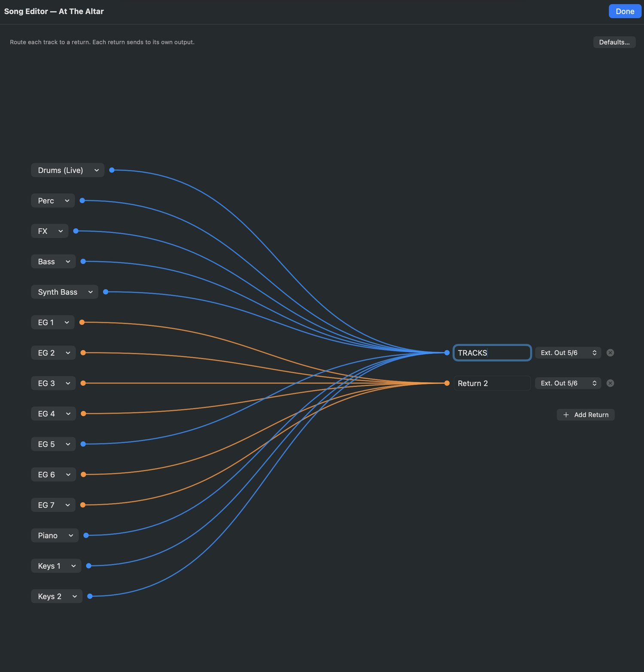Click the Return 2 name field
Viewport: 644px width, 672px height.
[492, 383]
